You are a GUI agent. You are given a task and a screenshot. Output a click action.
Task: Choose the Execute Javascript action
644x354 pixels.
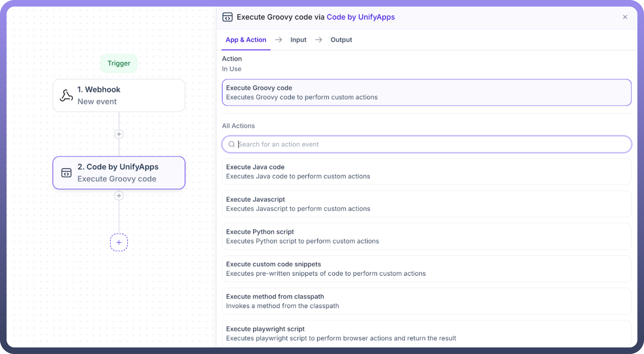[426, 204]
